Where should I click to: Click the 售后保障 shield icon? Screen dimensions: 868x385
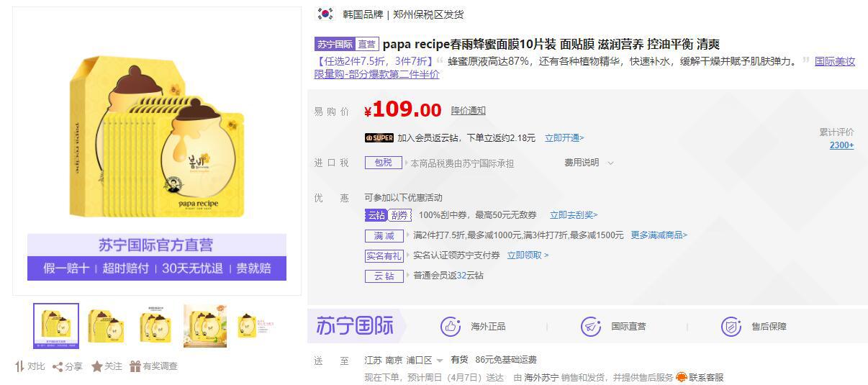(731, 327)
